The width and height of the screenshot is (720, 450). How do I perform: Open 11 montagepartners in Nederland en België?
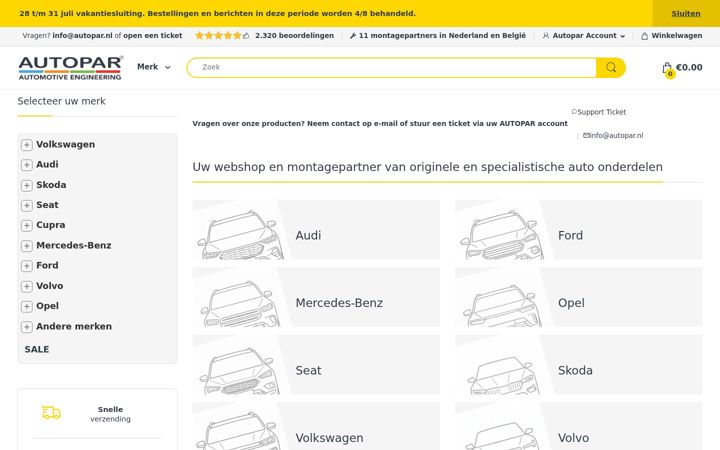[442, 35]
